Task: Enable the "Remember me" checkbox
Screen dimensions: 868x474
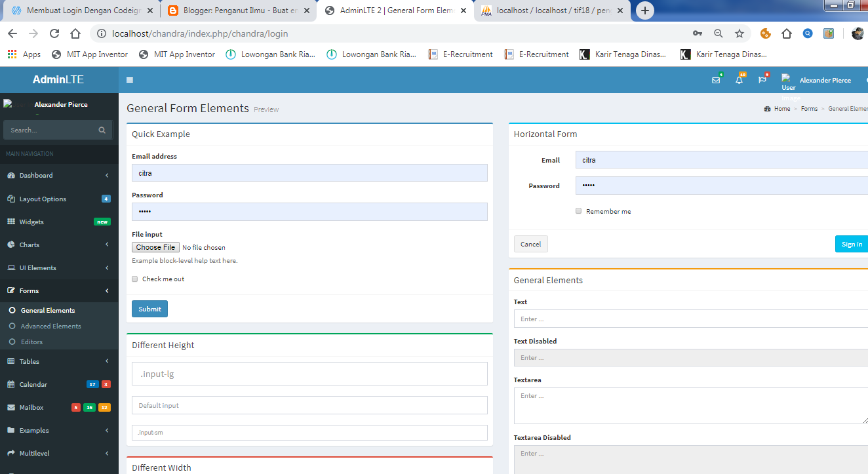Action: [578, 211]
